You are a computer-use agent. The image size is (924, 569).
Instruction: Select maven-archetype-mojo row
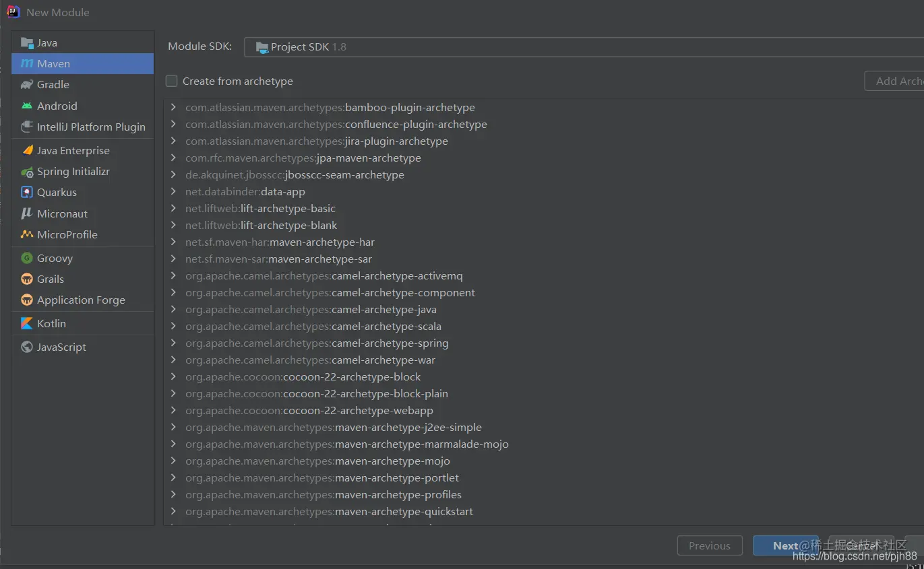click(x=543, y=461)
